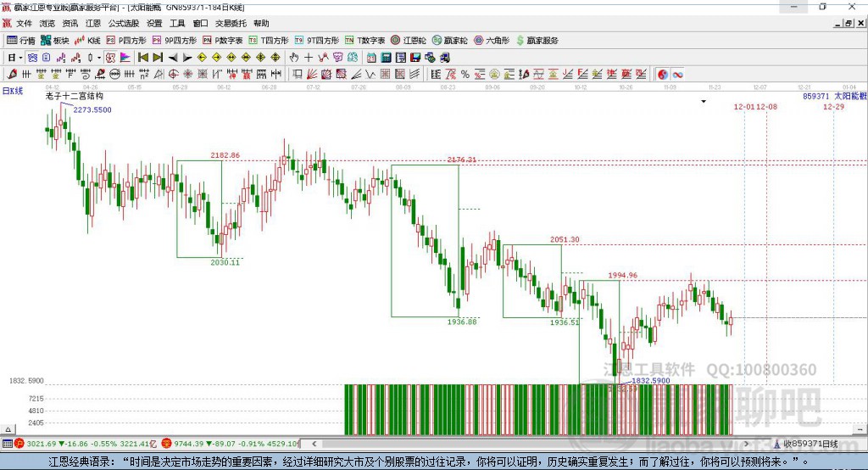Click the 2273.5500 high price label
This screenshot has width=868, height=470.
(92, 109)
